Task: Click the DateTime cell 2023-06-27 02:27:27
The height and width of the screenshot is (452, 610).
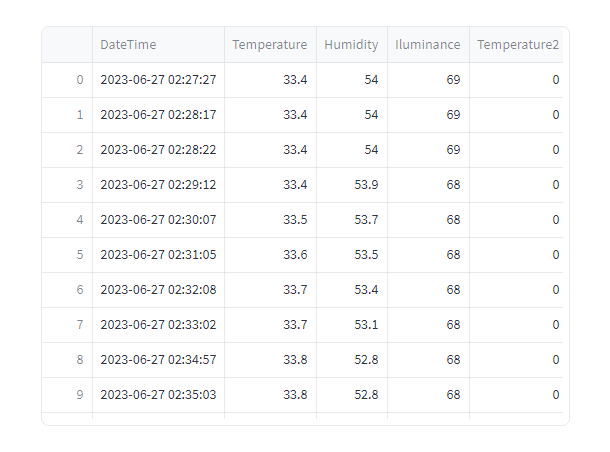Action: 158,80
